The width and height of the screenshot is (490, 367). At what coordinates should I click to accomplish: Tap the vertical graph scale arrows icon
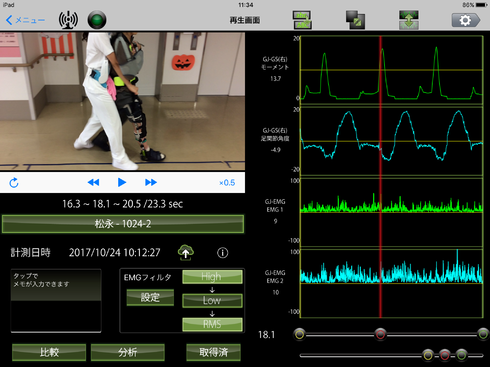click(x=409, y=20)
